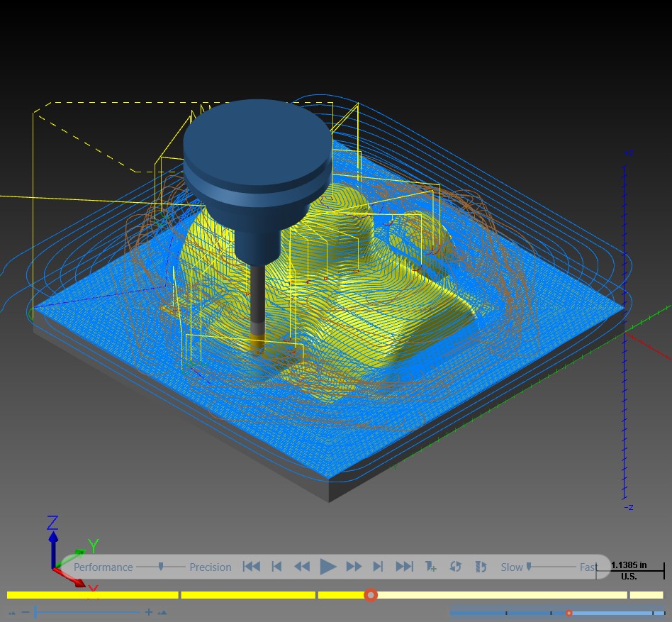Click the fast forward double-arrow button
Viewport: 672px width, 622px height.
point(354,567)
